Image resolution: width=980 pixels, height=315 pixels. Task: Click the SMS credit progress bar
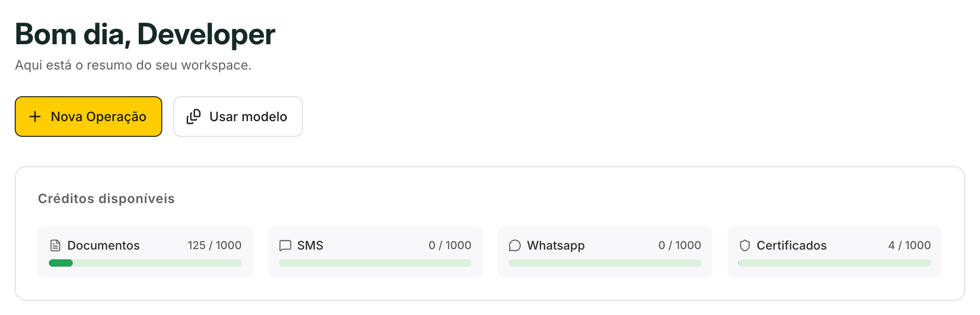[375, 263]
